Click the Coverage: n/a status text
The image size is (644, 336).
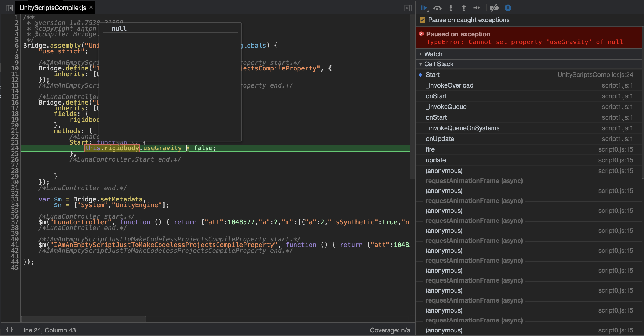(x=390, y=330)
